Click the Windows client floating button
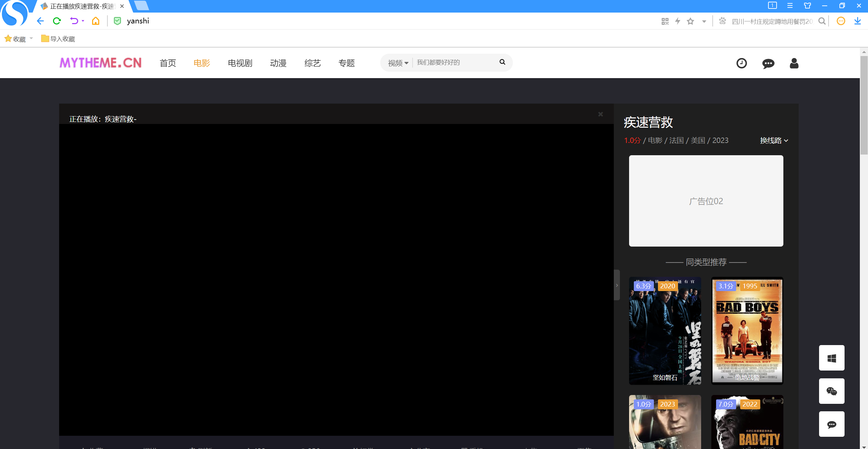Viewport: 868px width, 449px height. click(x=831, y=358)
